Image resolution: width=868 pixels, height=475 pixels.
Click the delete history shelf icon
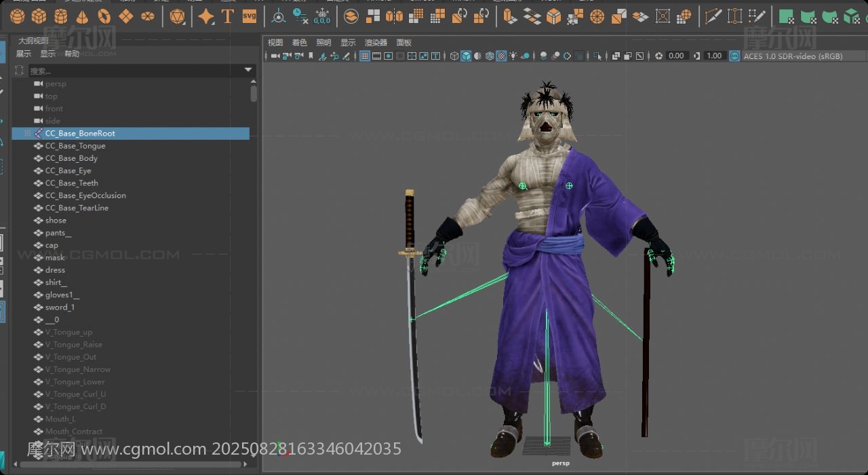click(300, 16)
